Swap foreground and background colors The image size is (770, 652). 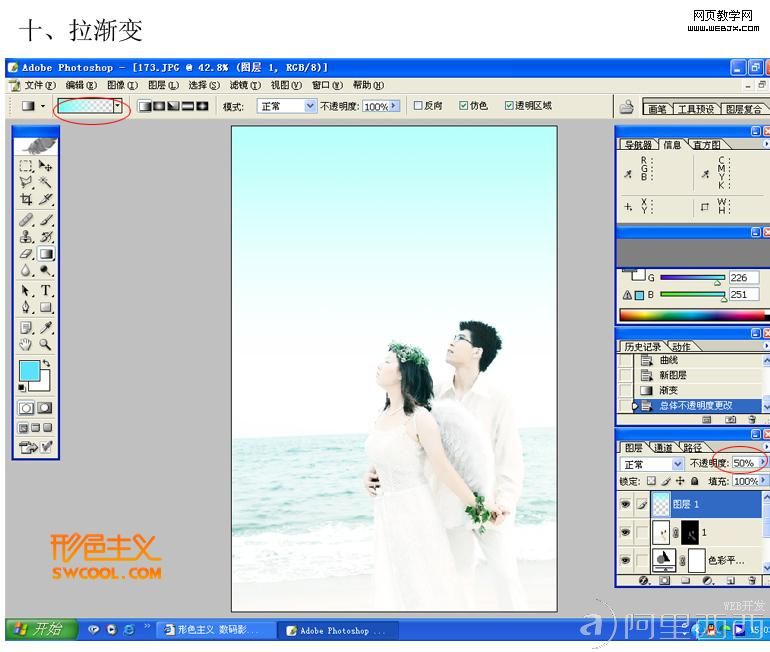[46, 363]
